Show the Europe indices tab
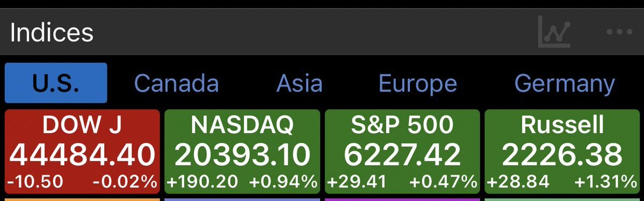The height and width of the screenshot is (201, 644). (x=418, y=84)
